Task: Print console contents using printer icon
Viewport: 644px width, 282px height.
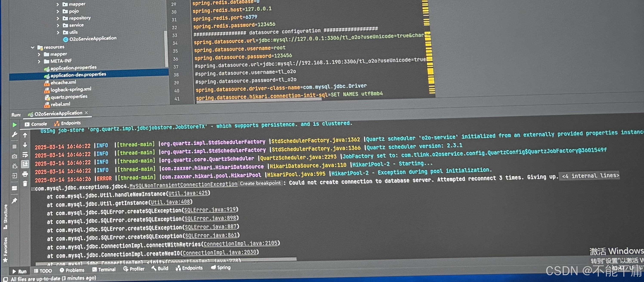Action: pos(25,174)
